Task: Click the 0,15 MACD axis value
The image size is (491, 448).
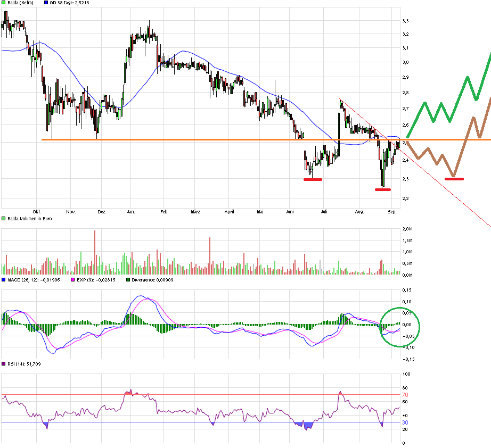Action: click(x=407, y=290)
